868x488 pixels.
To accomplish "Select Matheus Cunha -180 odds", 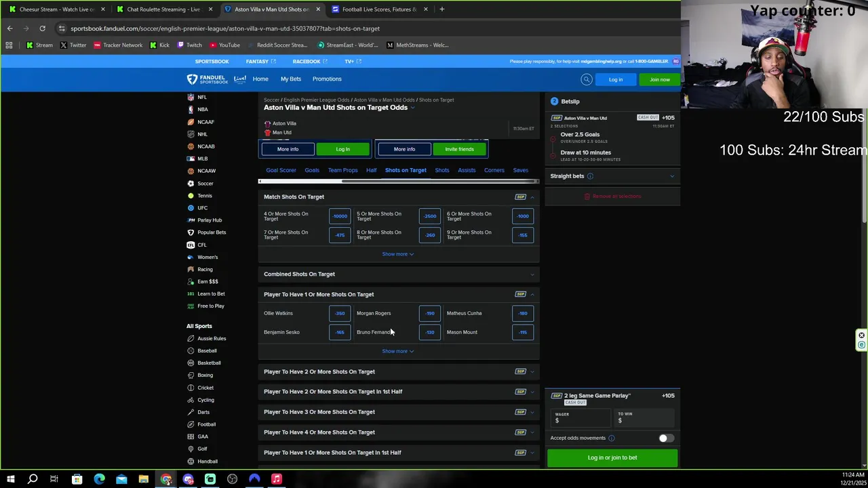I will pyautogui.click(x=522, y=313).
